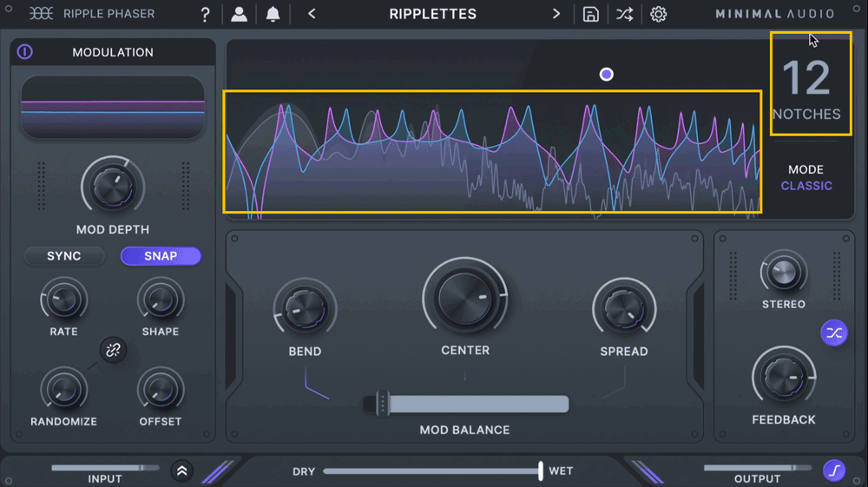This screenshot has height=487, width=868.
Task: Click the RIPPLE PHASER title text
Action: (109, 14)
